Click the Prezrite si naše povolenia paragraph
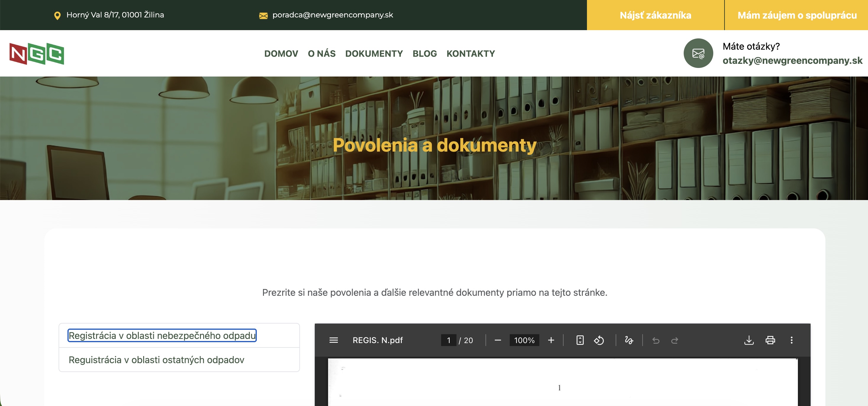868x406 pixels. [435, 292]
